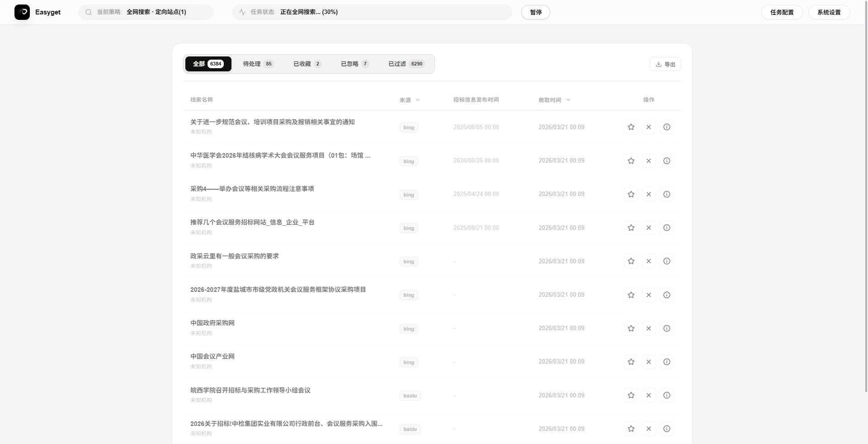Open the 推荐几个会议服务招标网站 lead title

(x=252, y=222)
